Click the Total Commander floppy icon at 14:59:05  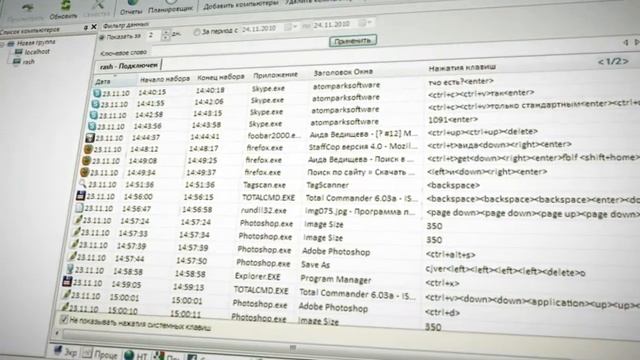(x=67, y=282)
